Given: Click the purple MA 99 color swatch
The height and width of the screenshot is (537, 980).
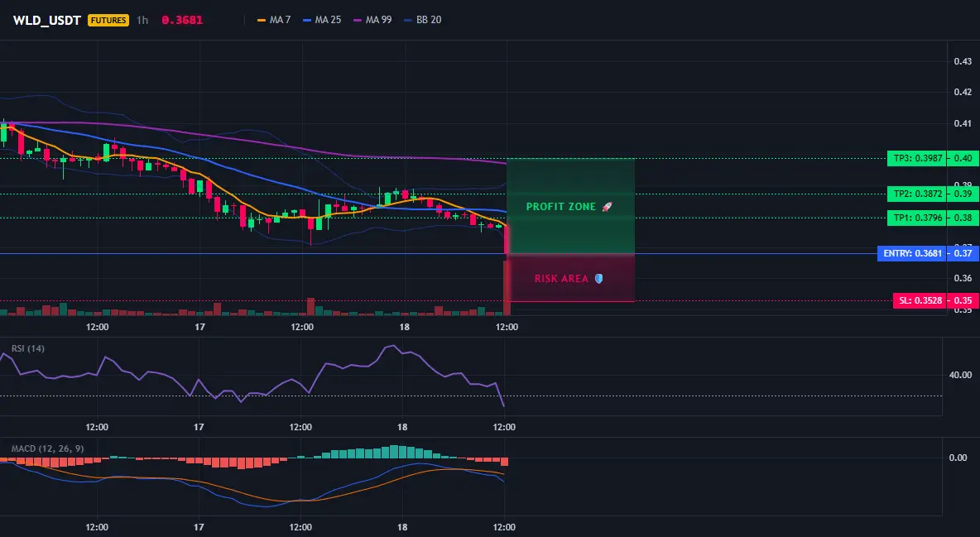Looking at the screenshot, I should point(358,20).
